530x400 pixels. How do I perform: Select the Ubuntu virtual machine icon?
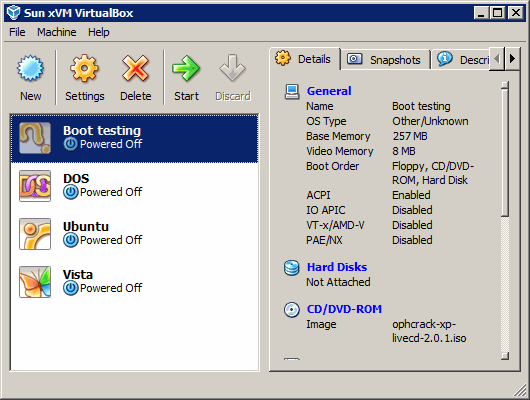(x=35, y=234)
